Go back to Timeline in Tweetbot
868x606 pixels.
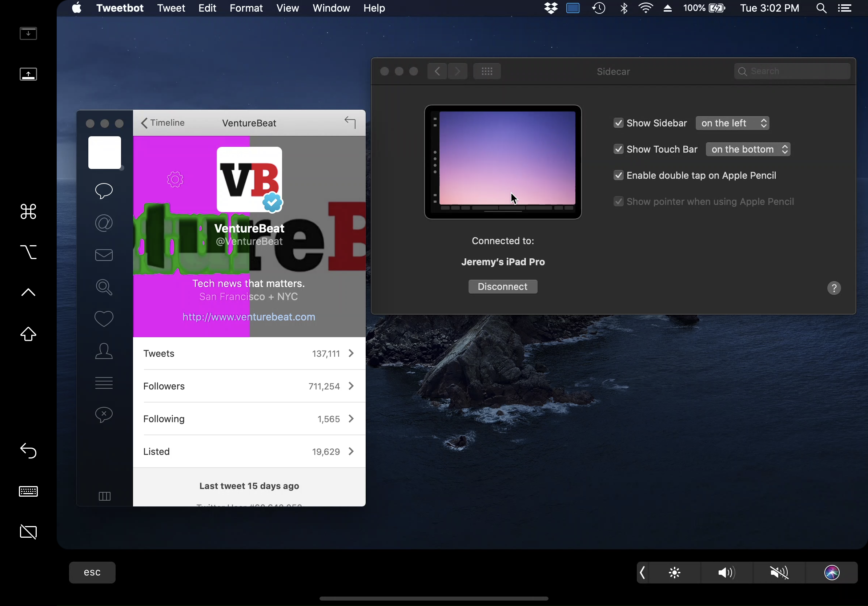(x=162, y=123)
